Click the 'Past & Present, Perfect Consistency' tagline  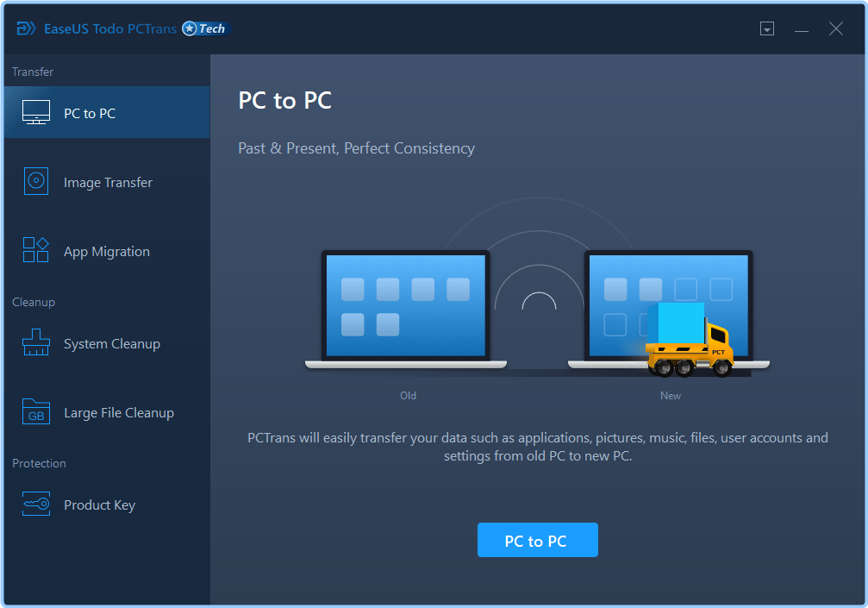357,148
